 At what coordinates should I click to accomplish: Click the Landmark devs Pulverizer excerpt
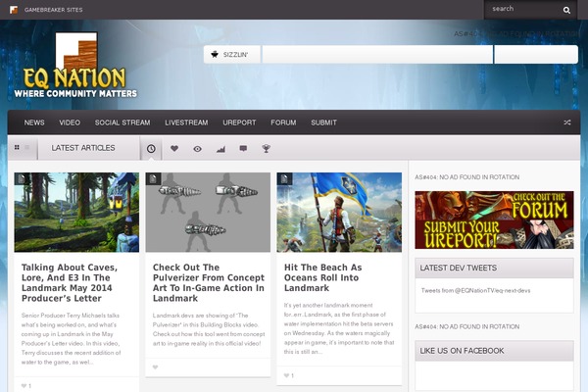209,329
